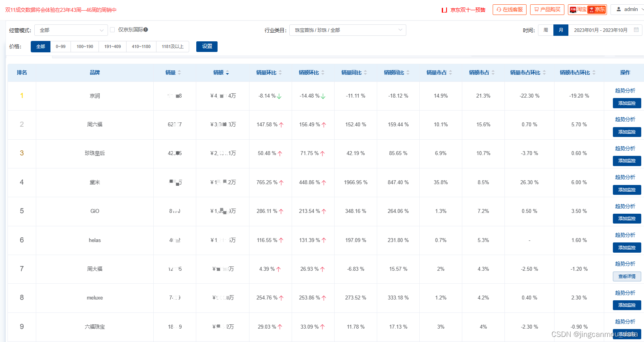Click 添加监控 for GiO row

(x=627, y=218)
